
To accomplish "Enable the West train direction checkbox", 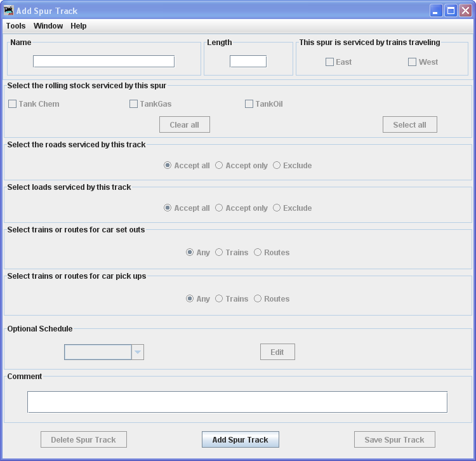I will [x=413, y=62].
